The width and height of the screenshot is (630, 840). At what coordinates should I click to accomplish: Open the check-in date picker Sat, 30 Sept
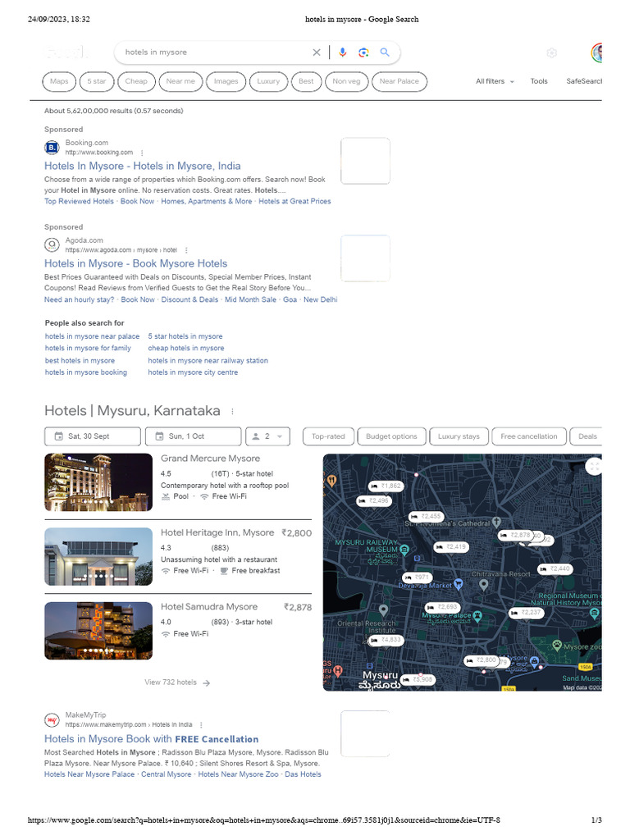(x=93, y=436)
